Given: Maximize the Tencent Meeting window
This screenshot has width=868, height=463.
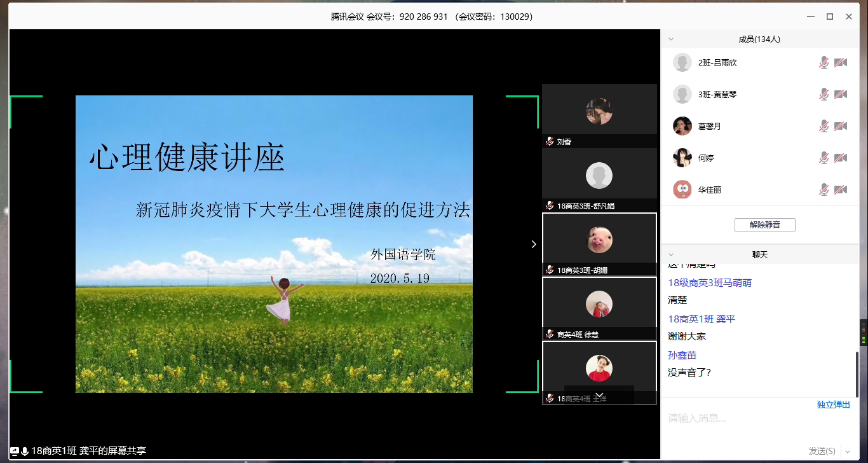Looking at the screenshot, I should pyautogui.click(x=830, y=17).
